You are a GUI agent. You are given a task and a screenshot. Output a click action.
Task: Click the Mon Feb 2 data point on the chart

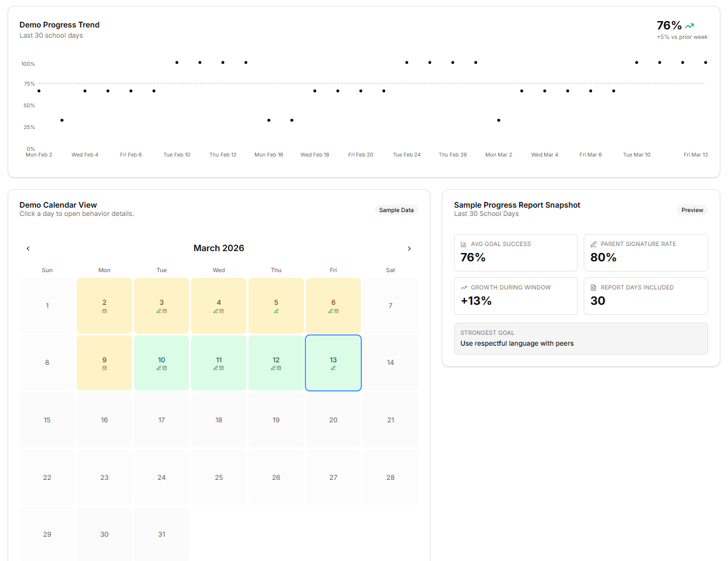[x=39, y=91]
